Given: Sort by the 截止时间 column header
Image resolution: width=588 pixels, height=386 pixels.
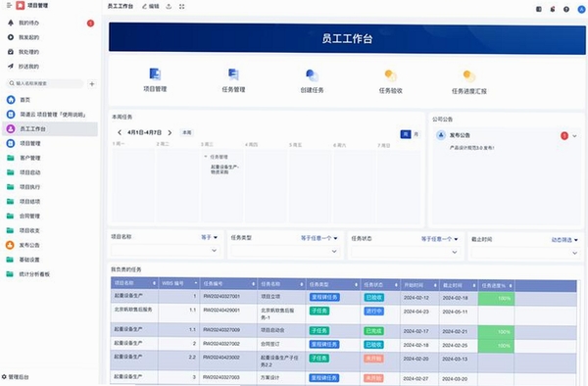Looking at the screenshot, I should [459, 285].
